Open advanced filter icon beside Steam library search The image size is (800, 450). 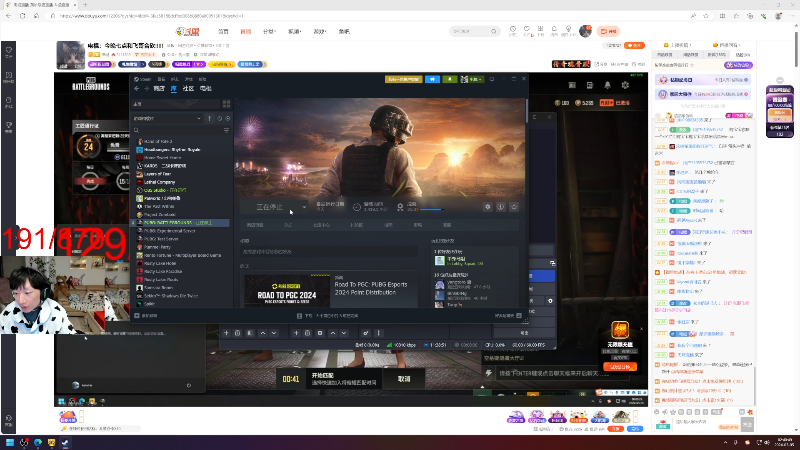coord(226,131)
